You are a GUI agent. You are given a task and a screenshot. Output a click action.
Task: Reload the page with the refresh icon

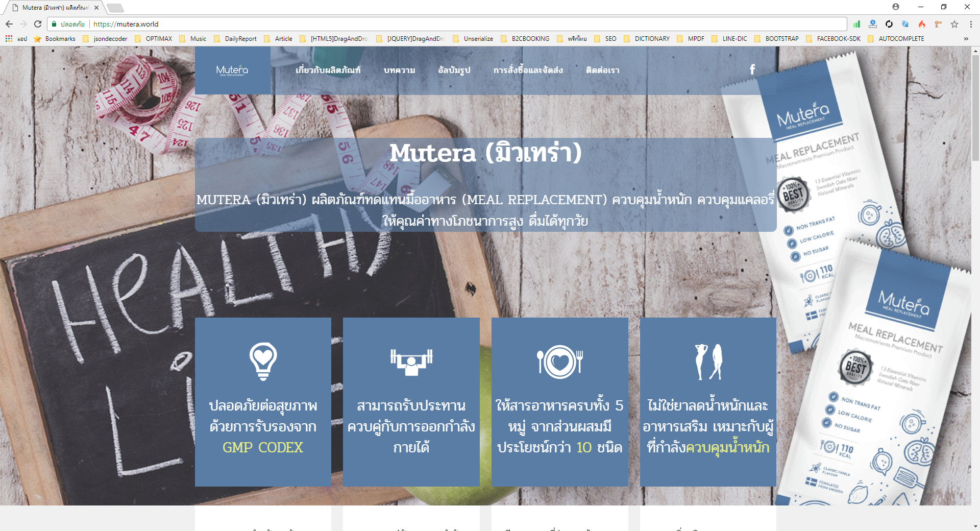coord(38,24)
